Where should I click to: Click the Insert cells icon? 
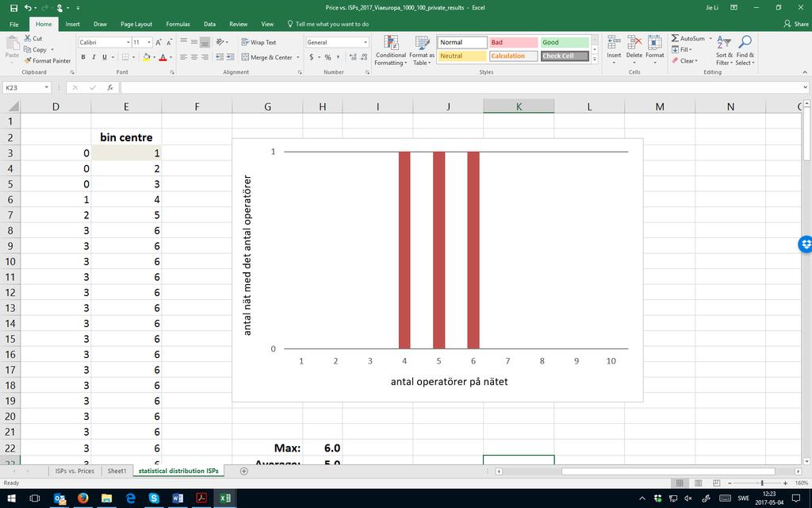tap(614, 43)
